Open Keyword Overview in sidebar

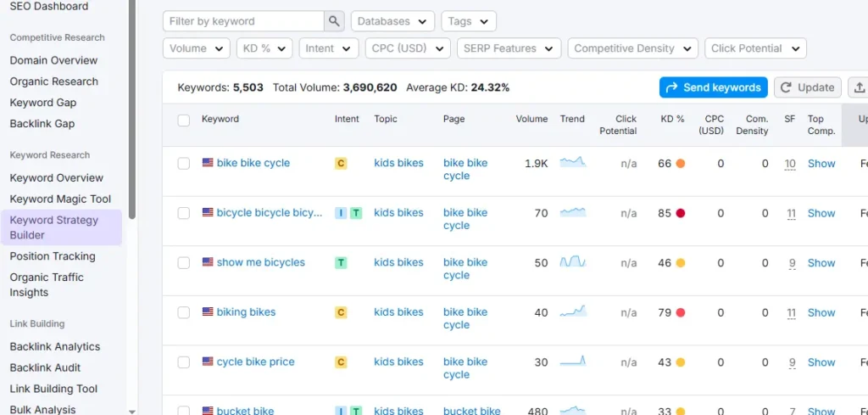click(57, 178)
